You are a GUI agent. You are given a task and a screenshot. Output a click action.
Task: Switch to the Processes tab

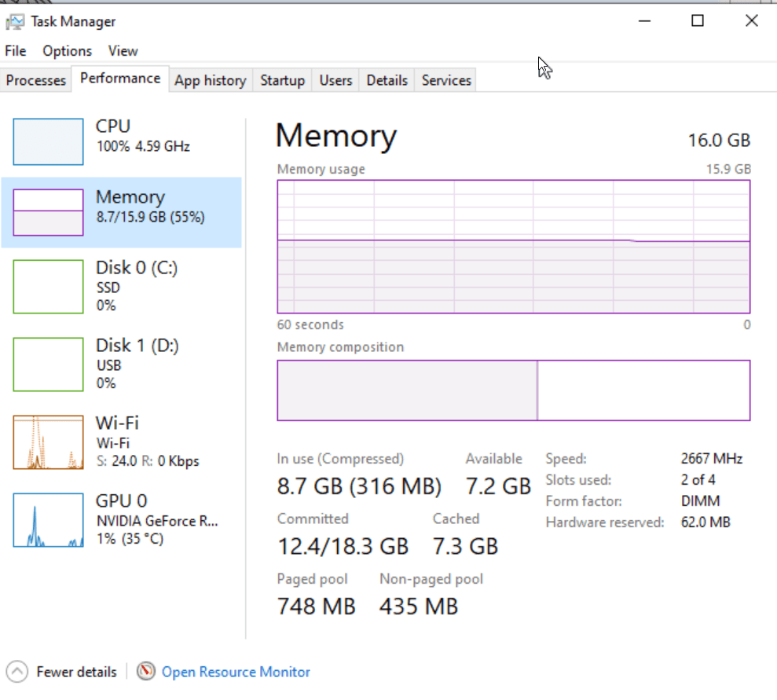pyautogui.click(x=35, y=80)
